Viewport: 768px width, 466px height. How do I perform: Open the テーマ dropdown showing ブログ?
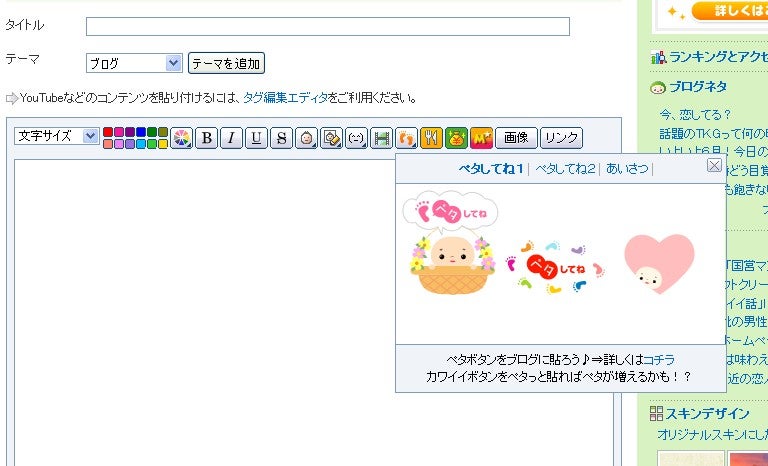(x=134, y=63)
